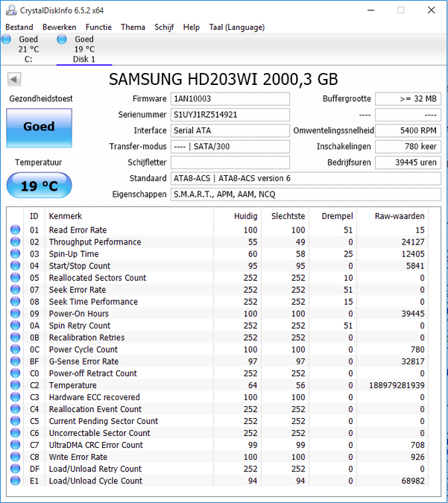Select the G-Sense Error Rate text
The image size is (448, 503).
[83, 361]
